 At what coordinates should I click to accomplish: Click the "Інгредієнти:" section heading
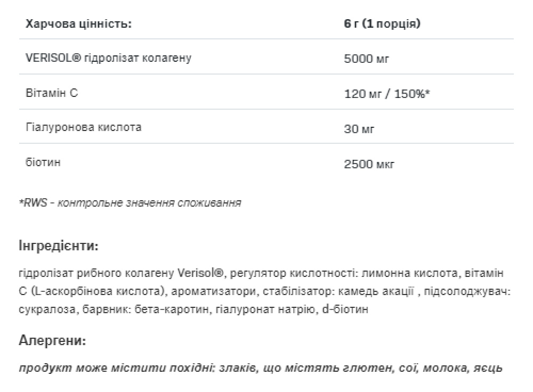pyautogui.click(x=58, y=246)
